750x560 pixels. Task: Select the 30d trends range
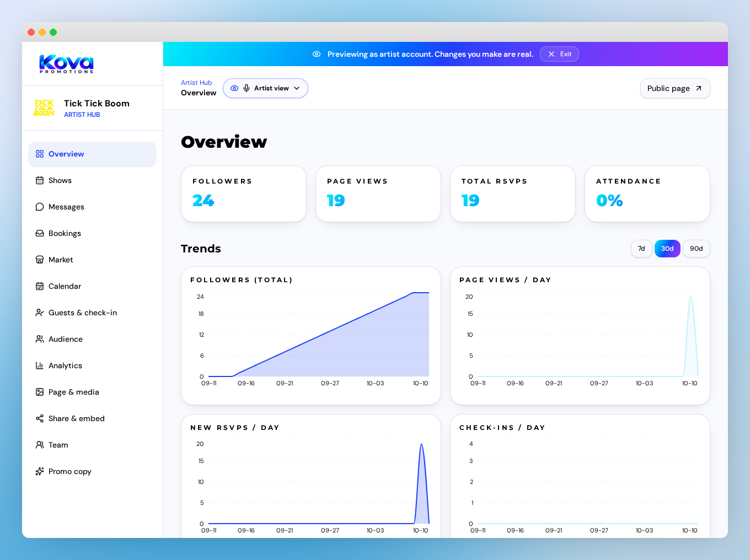667,249
